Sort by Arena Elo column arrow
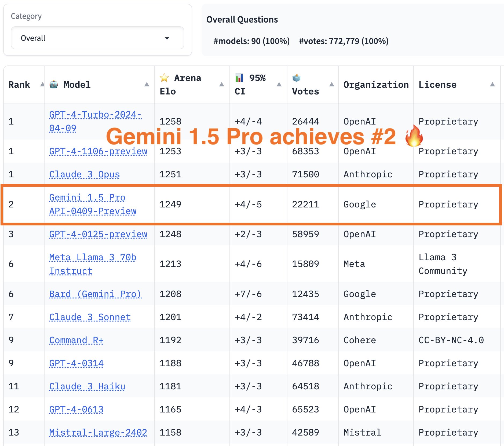Image resolution: width=504 pixels, height=446 pixels. (222, 85)
